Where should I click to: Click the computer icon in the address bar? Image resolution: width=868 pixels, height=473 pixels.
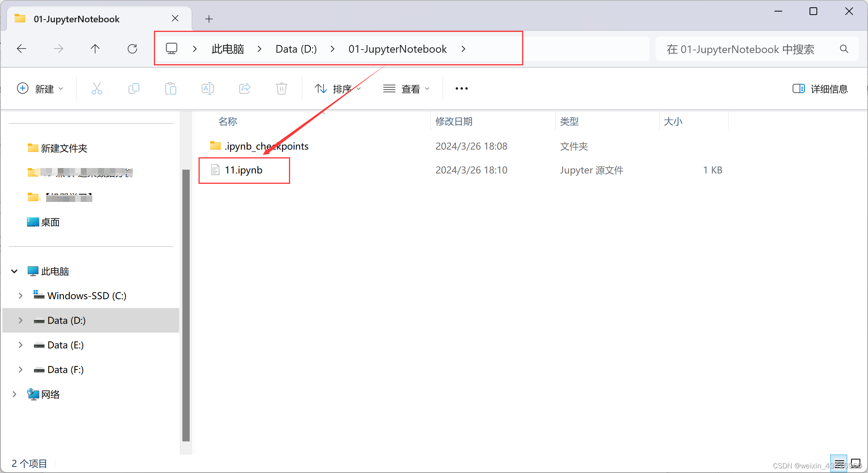click(x=172, y=49)
